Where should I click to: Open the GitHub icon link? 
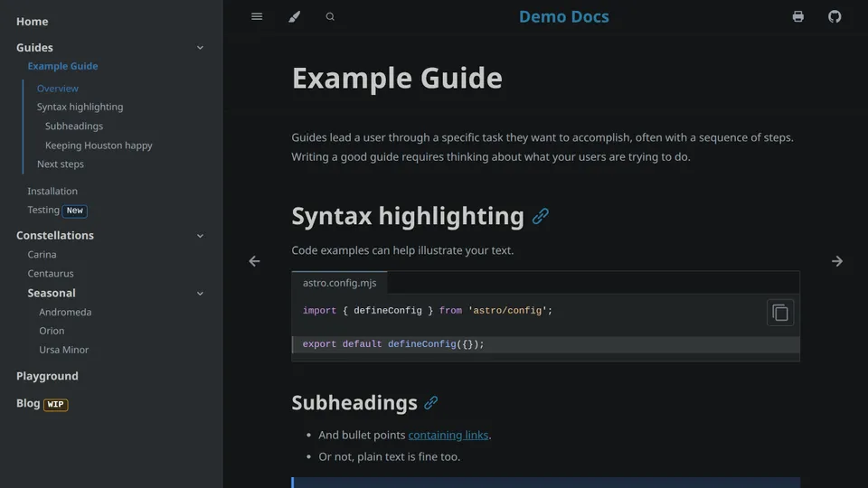(x=835, y=16)
